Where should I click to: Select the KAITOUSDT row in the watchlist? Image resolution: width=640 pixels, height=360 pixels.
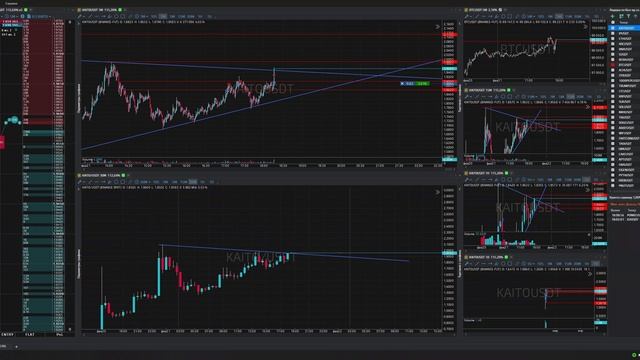(624, 28)
